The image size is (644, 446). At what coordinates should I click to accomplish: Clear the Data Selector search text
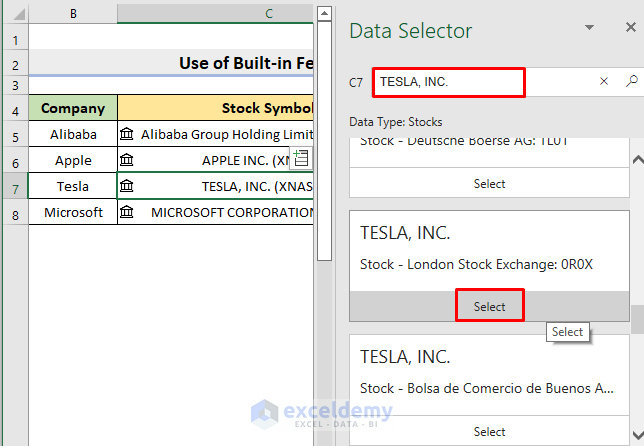[604, 82]
